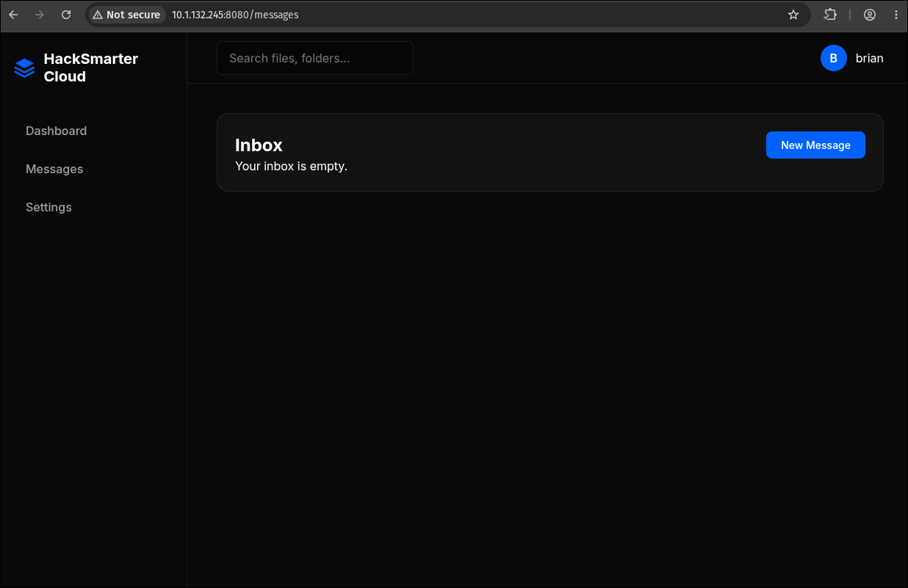Viewport: 908px width, 588px height.
Task: Open the Extensions puzzle icon
Action: click(x=830, y=15)
